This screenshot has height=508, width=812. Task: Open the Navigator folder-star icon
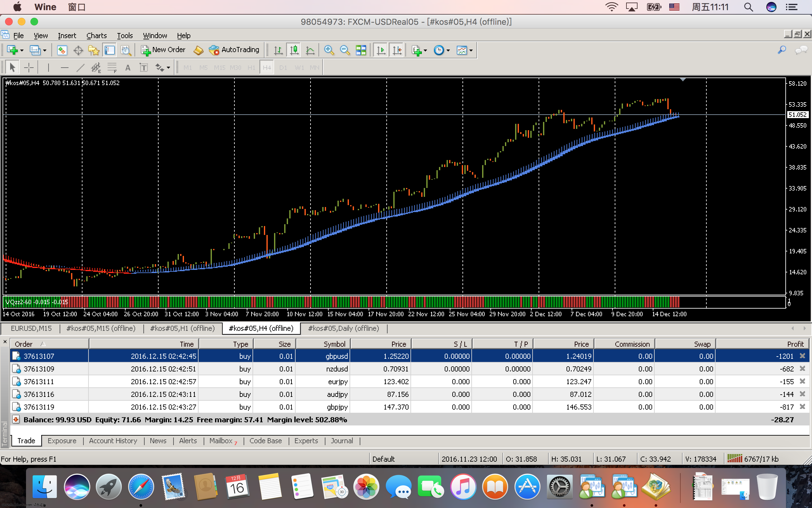tap(94, 50)
